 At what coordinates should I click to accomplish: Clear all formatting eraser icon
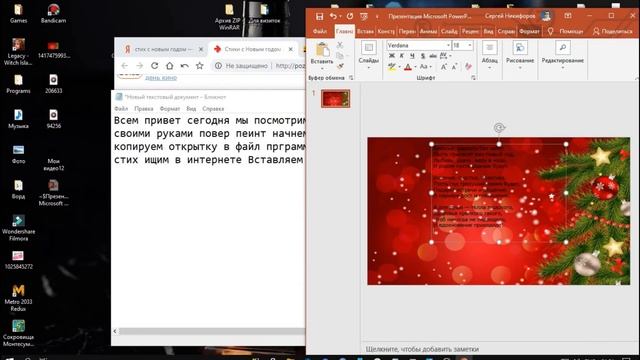click(468, 67)
